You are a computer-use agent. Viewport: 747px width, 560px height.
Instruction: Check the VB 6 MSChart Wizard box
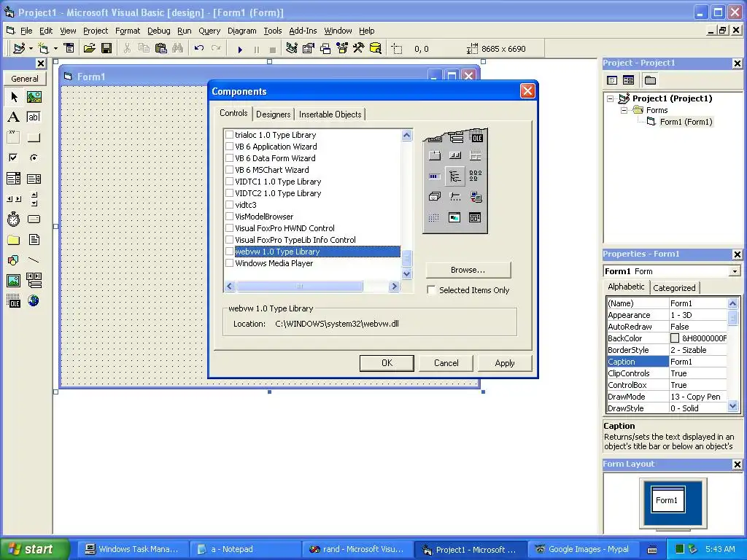230,169
